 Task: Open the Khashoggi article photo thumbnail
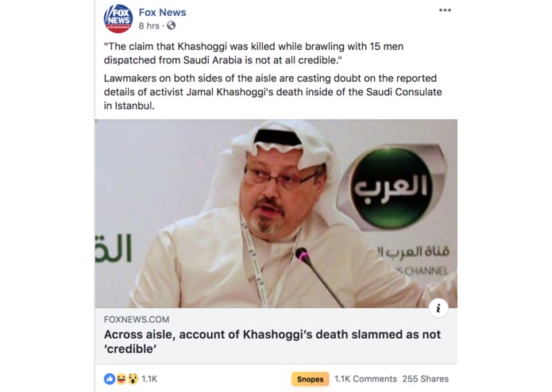tap(276, 213)
